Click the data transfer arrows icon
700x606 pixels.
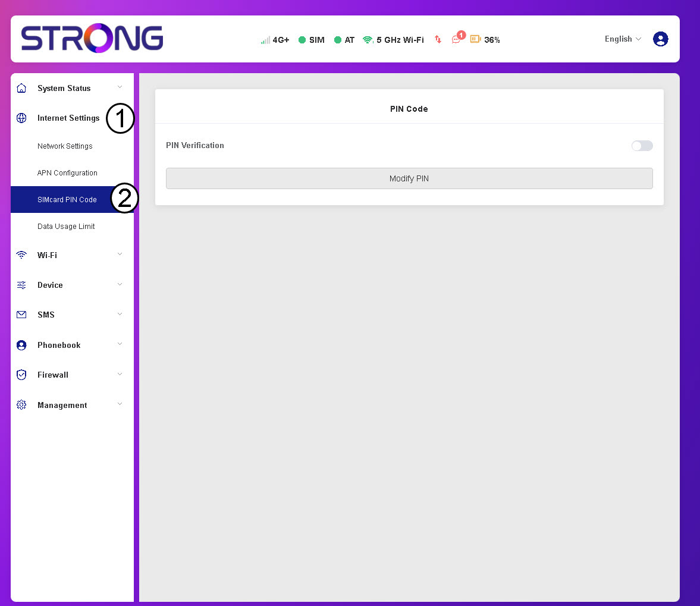pos(438,39)
